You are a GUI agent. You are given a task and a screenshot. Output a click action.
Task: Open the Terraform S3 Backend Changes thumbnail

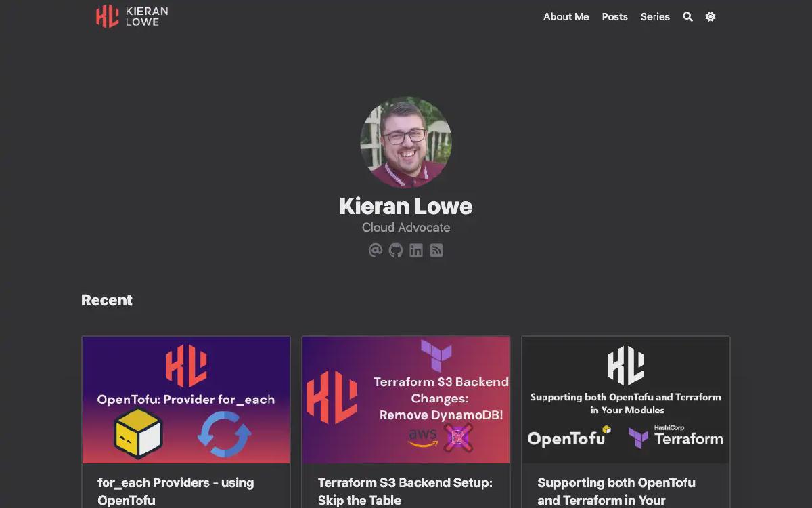(406, 400)
